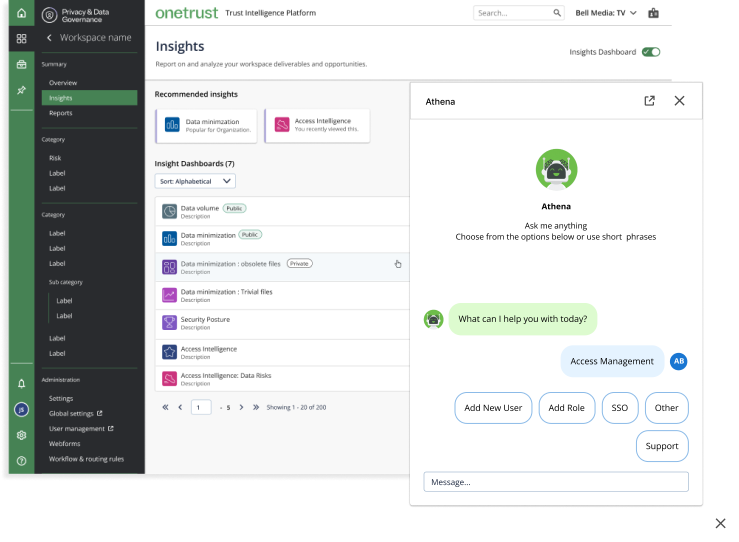This screenshot has height=542, width=739.
Task: Click the Add Role chip
Action: 567,408
